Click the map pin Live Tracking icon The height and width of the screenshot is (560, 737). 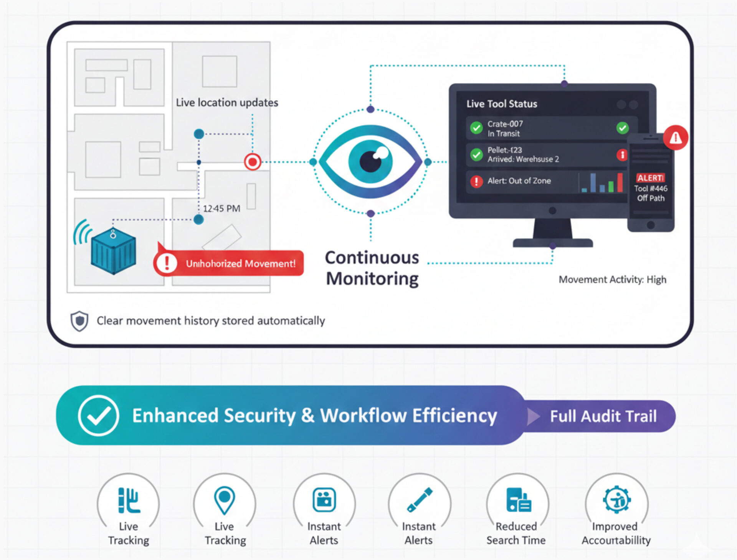click(x=225, y=500)
